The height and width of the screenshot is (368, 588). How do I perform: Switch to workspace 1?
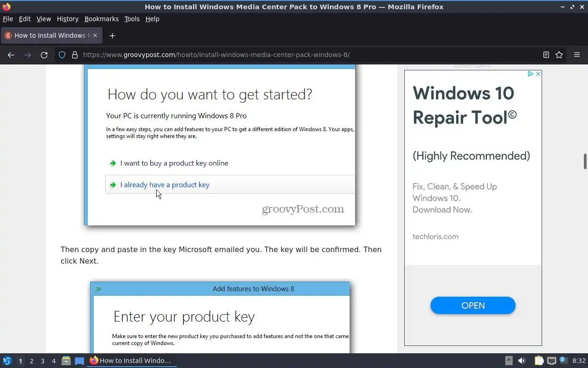20,361
